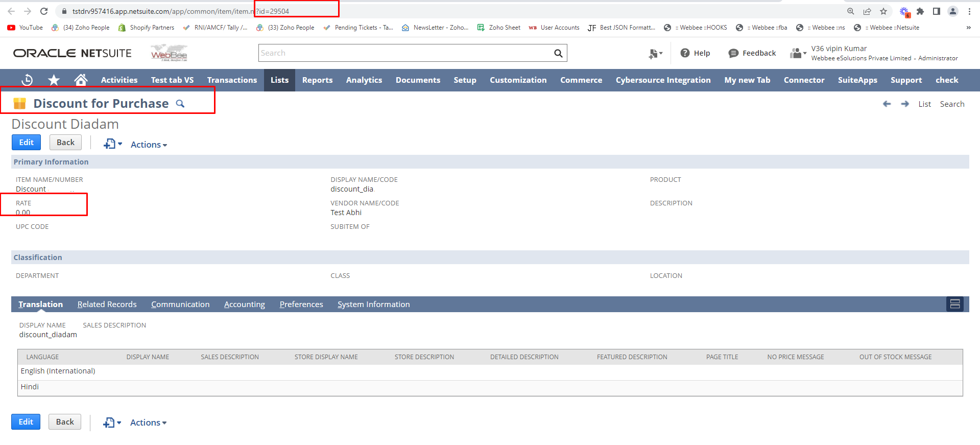Click the top Edit button

point(26,143)
